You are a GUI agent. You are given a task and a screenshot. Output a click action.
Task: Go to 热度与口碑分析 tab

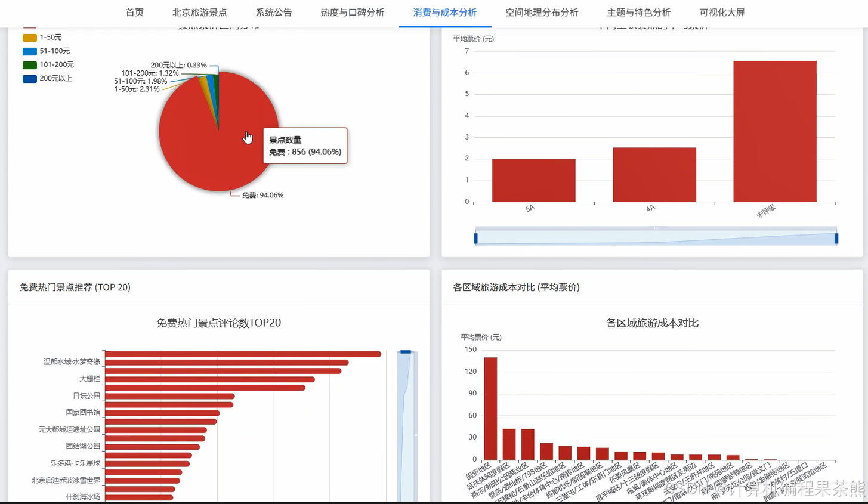click(x=352, y=13)
